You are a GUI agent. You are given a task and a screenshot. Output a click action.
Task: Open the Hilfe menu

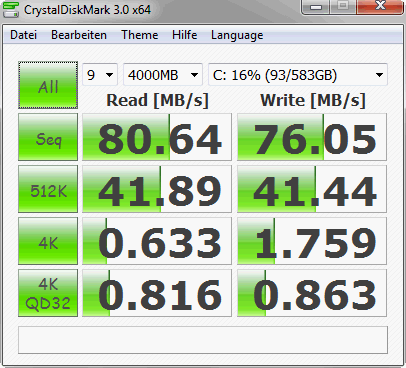[x=184, y=35]
